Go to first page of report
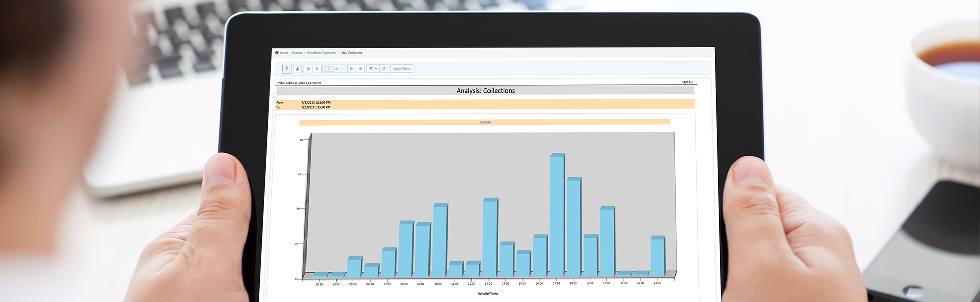 pyautogui.click(x=308, y=69)
